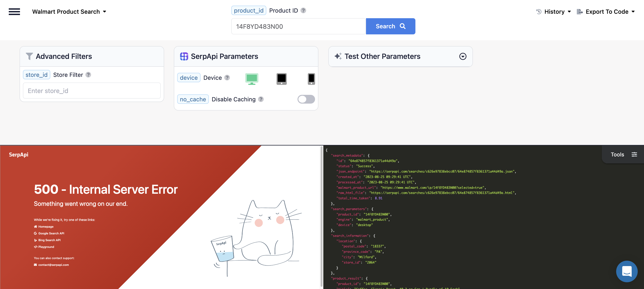The height and width of the screenshot is (289, 644).
Task: Enable the Disable Caching toggle
Action: (x=306, y=99)
